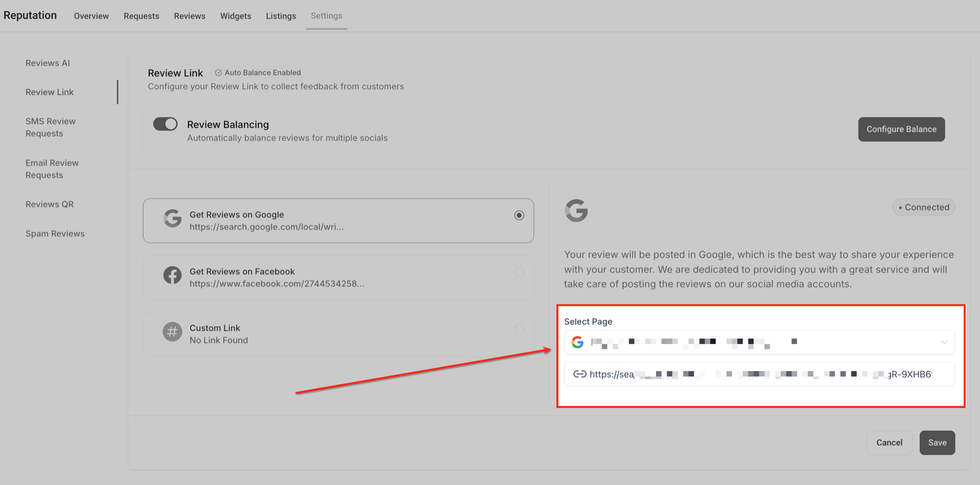Cancel the review link changes
The image size is (980, 485).
[x=889, y=443]
